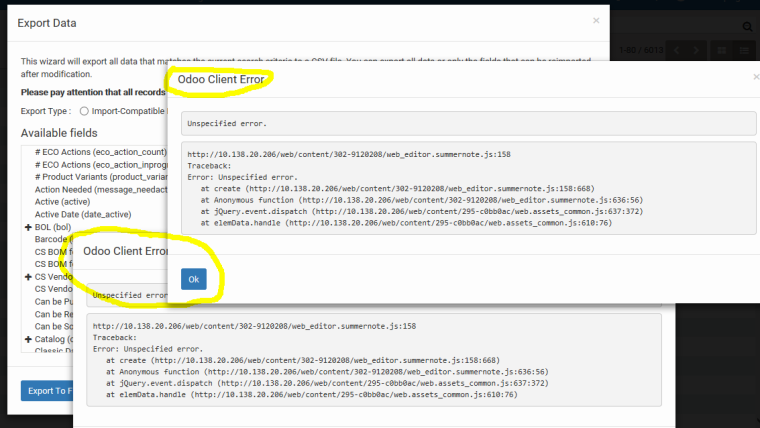Click the 'Available fields' heading
The image size is (760, 428).
[x=59, y=133]
